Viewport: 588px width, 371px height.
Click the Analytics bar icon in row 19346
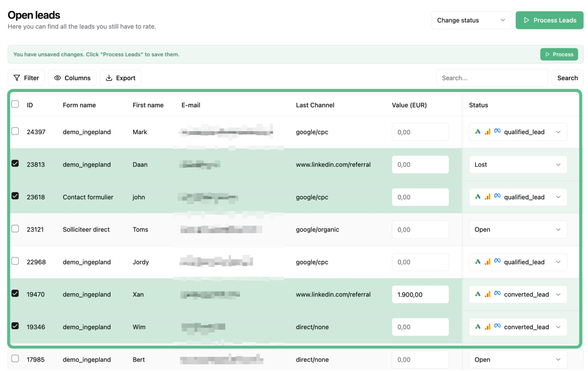487,327
